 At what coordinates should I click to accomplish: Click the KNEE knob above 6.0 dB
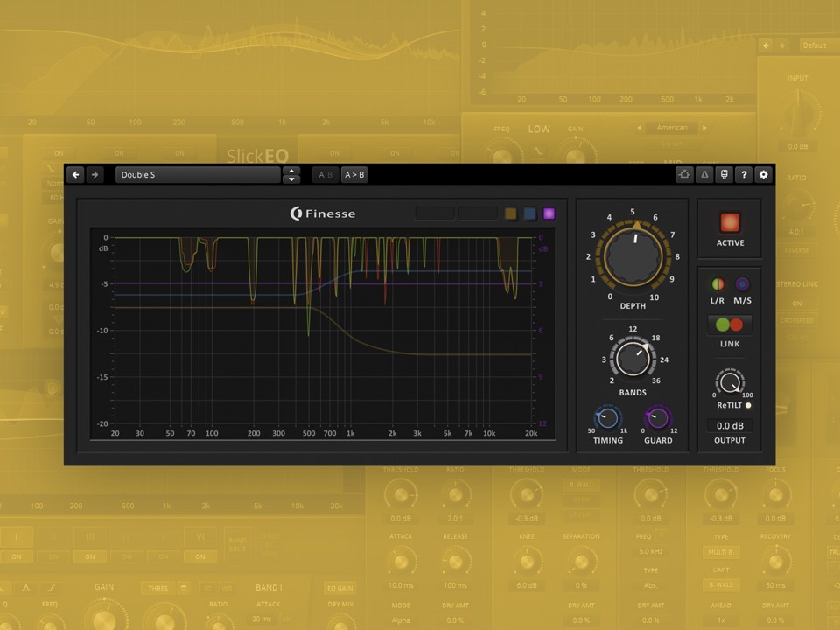tap(527, 562)
